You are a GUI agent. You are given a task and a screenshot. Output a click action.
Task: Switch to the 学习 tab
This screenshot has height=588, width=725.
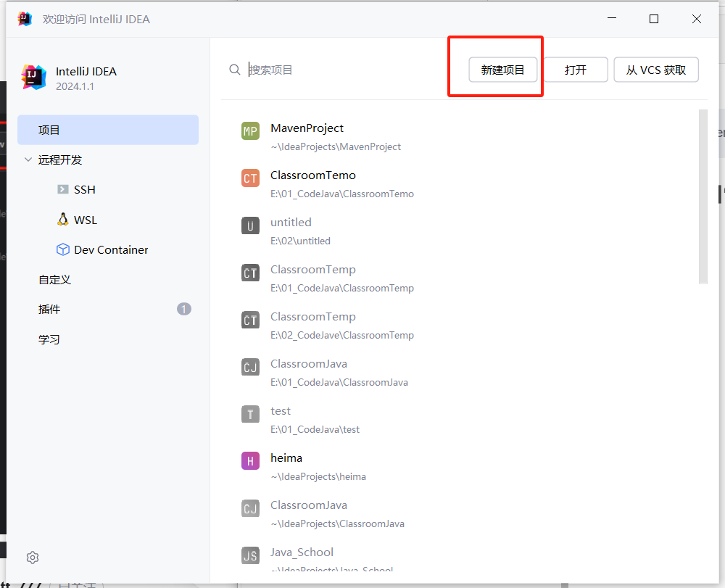49,339
